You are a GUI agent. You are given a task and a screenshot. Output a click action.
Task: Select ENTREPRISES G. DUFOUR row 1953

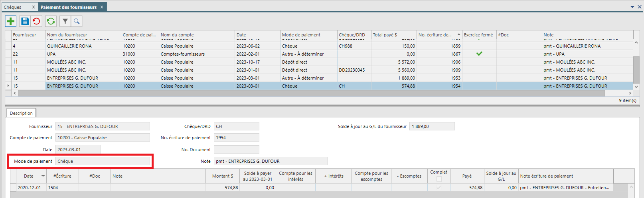[319, 78]
